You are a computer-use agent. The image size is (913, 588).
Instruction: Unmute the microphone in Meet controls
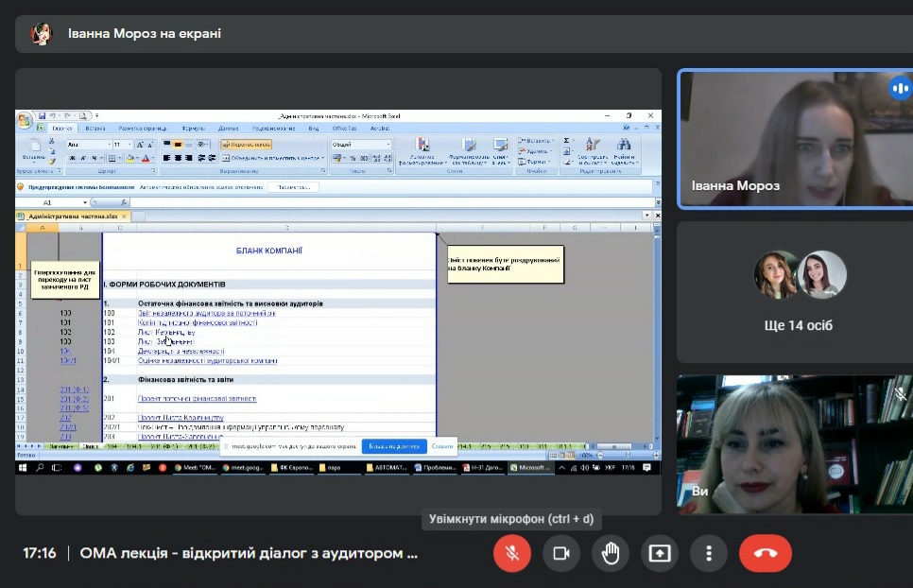[512, 553]
